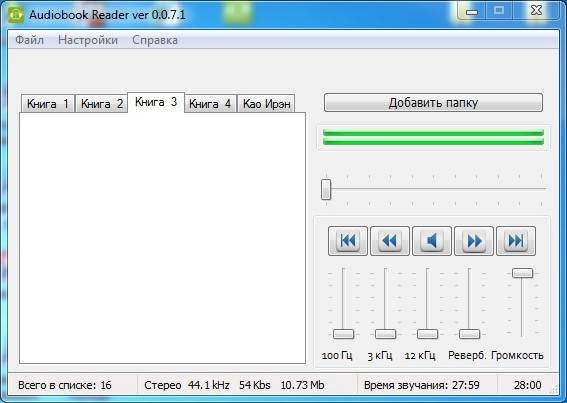
Task: Click the 54 Kbs bitrate value
Action: click(x=255, y=385)
